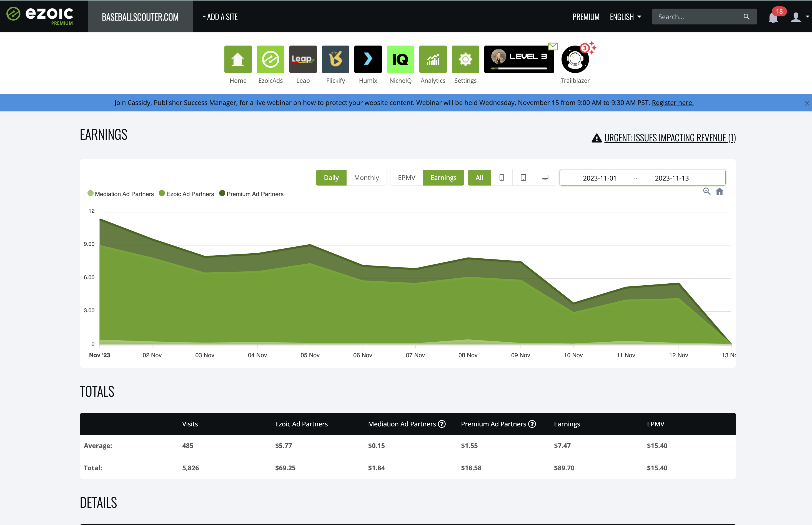Open the Trailblazer astronaut icon
Image resolution: width=812 pixels, height=525 pixels.
(575, 59)
